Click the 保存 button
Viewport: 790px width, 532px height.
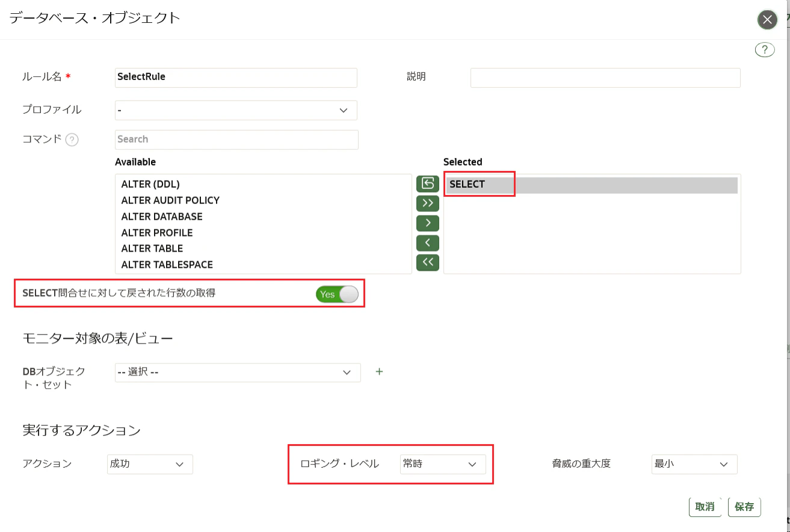(744, 507)
